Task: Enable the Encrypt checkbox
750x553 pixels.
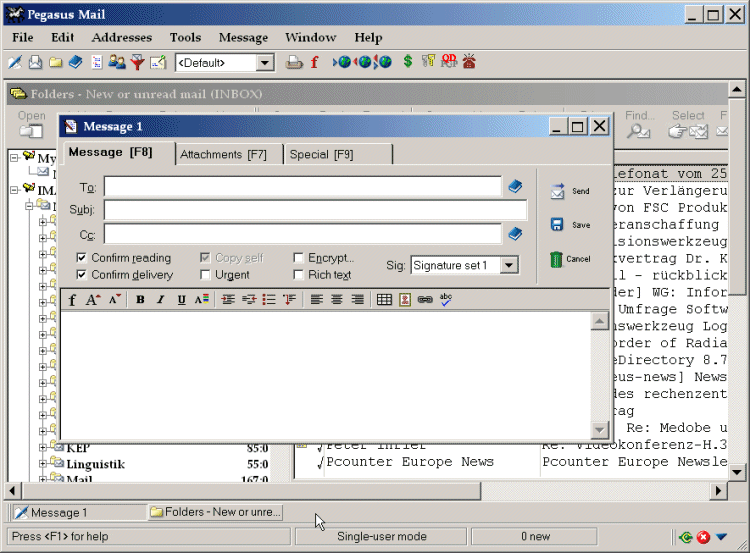Action: coord(298,258)
